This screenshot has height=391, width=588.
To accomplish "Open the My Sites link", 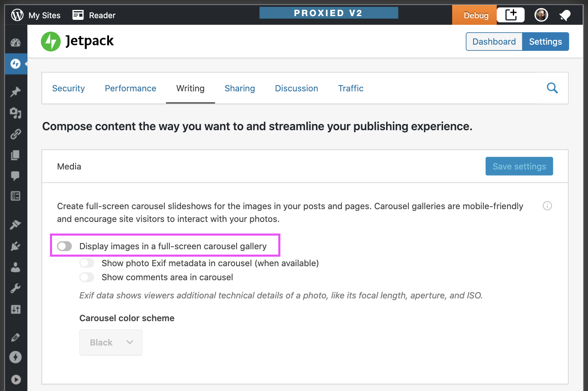I will click(x=45, y=15).
